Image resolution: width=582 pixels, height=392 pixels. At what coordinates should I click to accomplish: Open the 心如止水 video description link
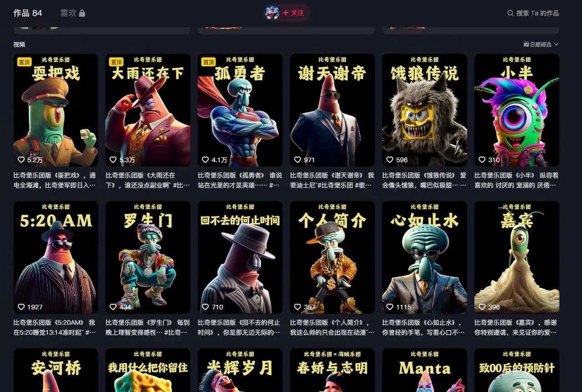[424, 327]
